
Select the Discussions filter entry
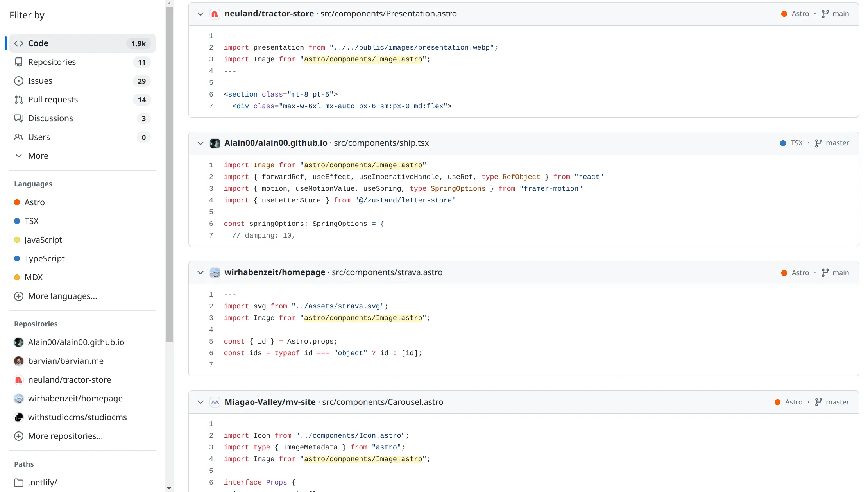pos(50,118)
